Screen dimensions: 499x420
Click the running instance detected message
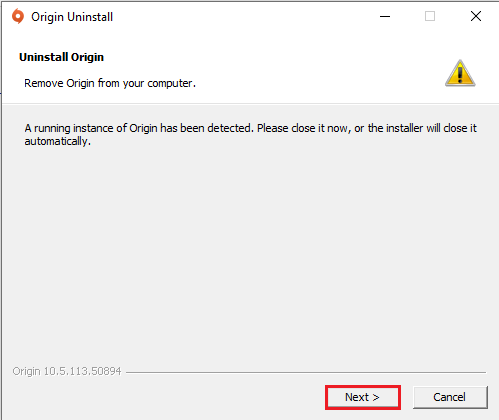(x=250, y=135)
